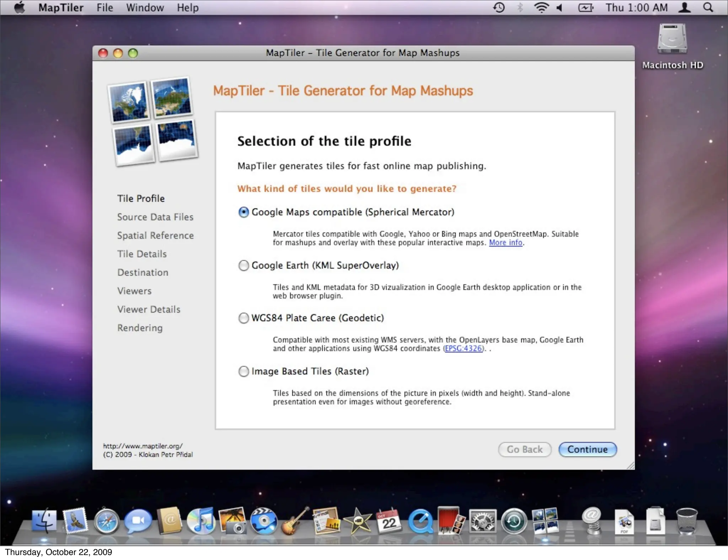Viewport: 728px width, 560px height.
Task: Click the Trash icon in dock
Action: 686,521
